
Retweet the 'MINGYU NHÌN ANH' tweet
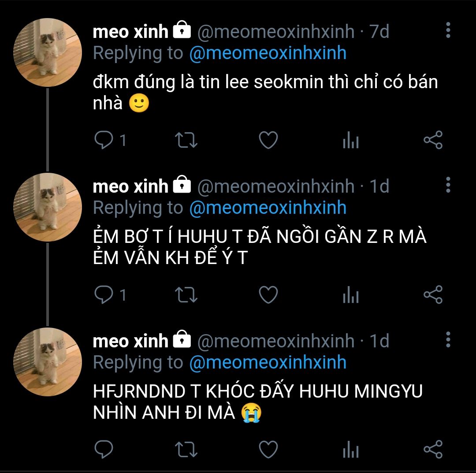click(186, 450)
